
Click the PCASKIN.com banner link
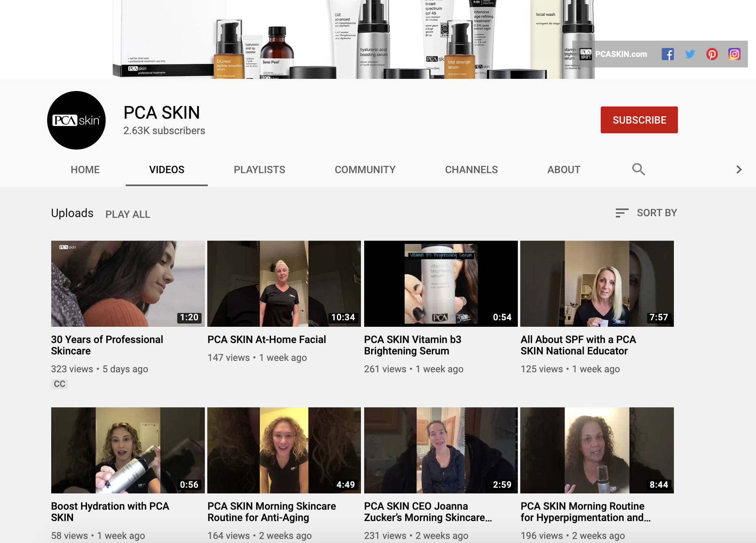point(613,54)
